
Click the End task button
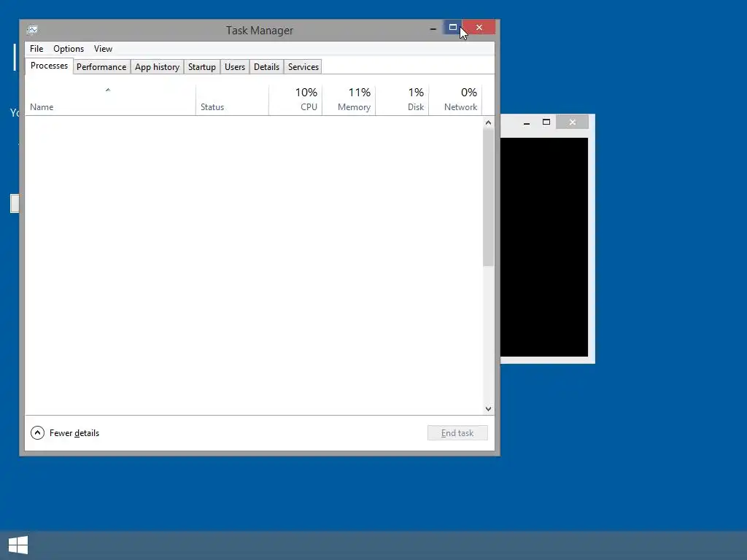pyautogui.click(x=457, y=433)
